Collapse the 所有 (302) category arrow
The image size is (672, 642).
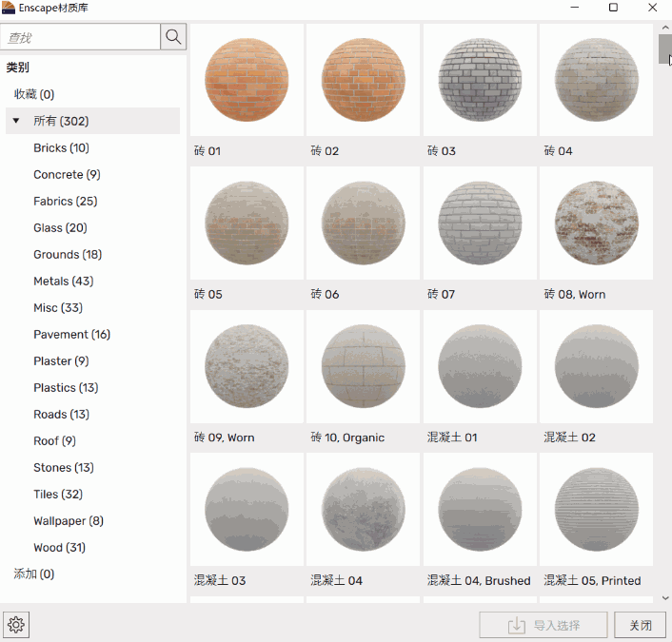[16, 121]
